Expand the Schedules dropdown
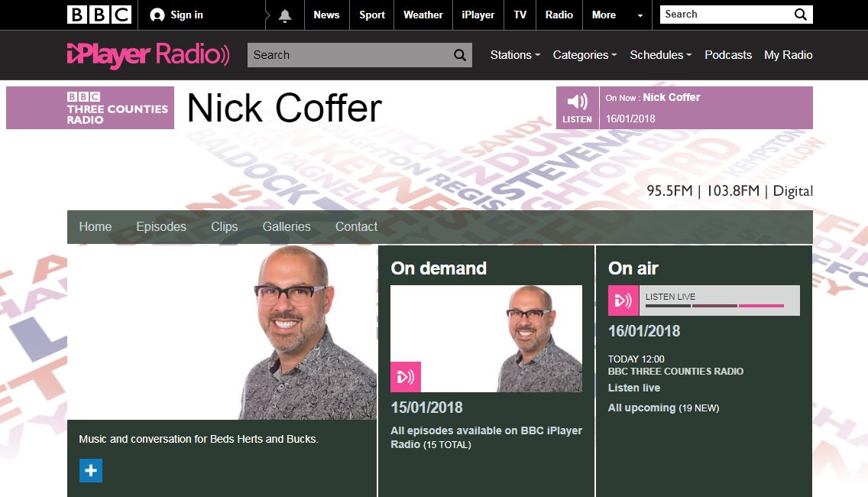 pos(660,55)
